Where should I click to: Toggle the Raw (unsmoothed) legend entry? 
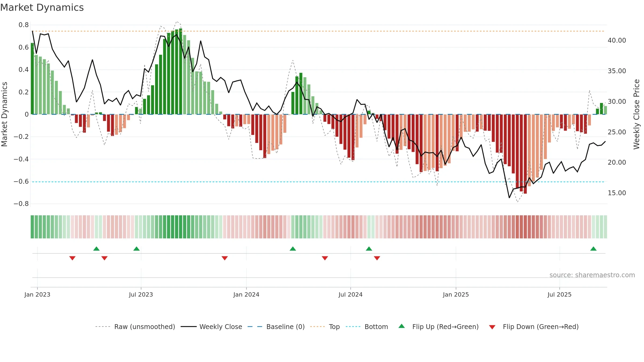click(135, 327)
